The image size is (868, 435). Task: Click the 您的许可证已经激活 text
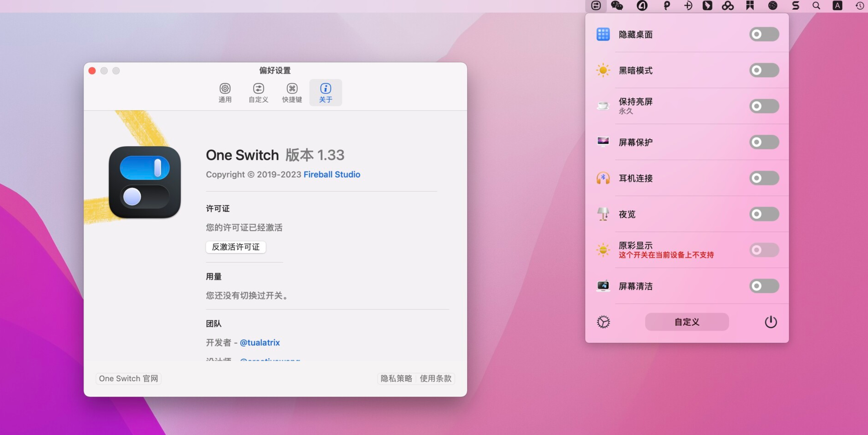pos(244,227)
